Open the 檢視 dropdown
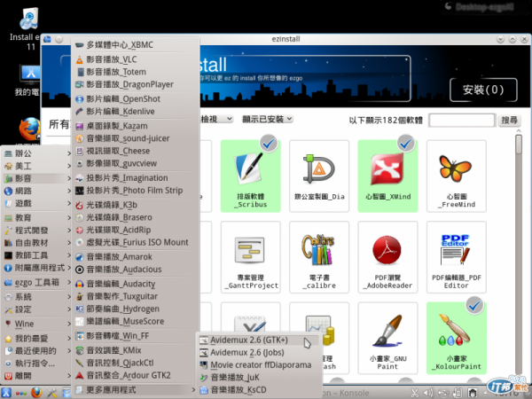This screenshot has height=399, width=532. point(216,119)
